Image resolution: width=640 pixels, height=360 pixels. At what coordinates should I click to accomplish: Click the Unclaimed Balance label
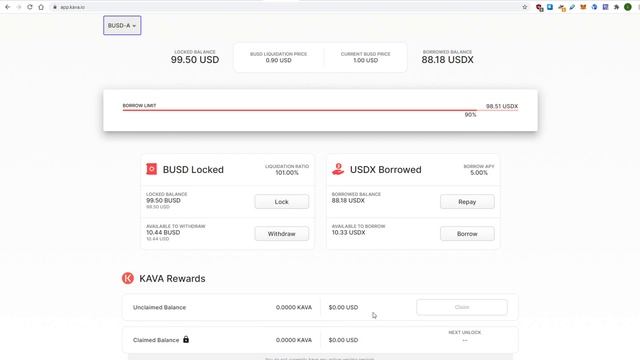[159, 307]
